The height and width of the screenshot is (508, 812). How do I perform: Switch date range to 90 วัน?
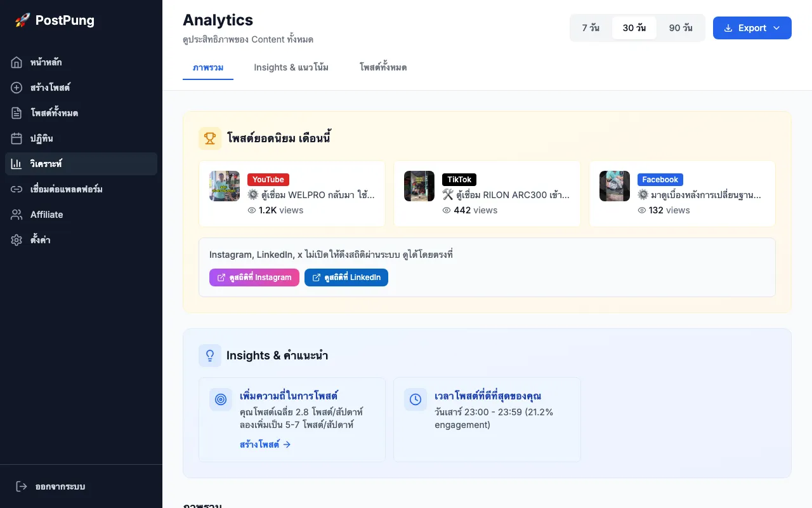coord(680,27)
